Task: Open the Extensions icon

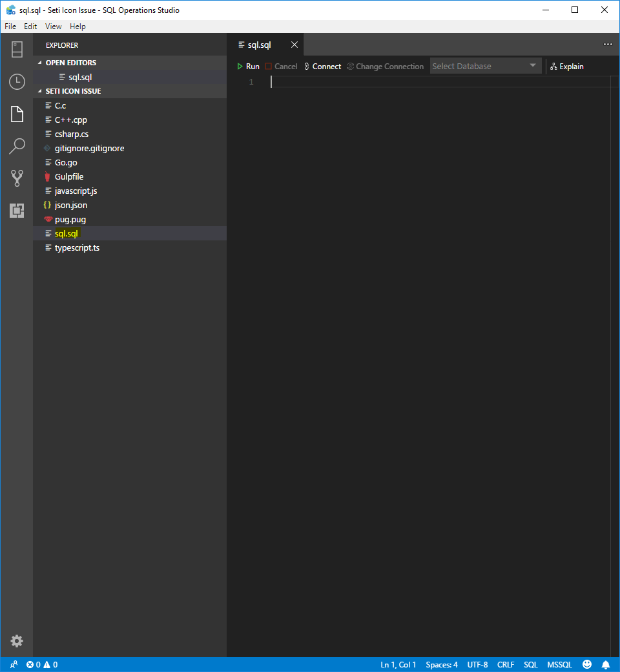Action: 16,211
